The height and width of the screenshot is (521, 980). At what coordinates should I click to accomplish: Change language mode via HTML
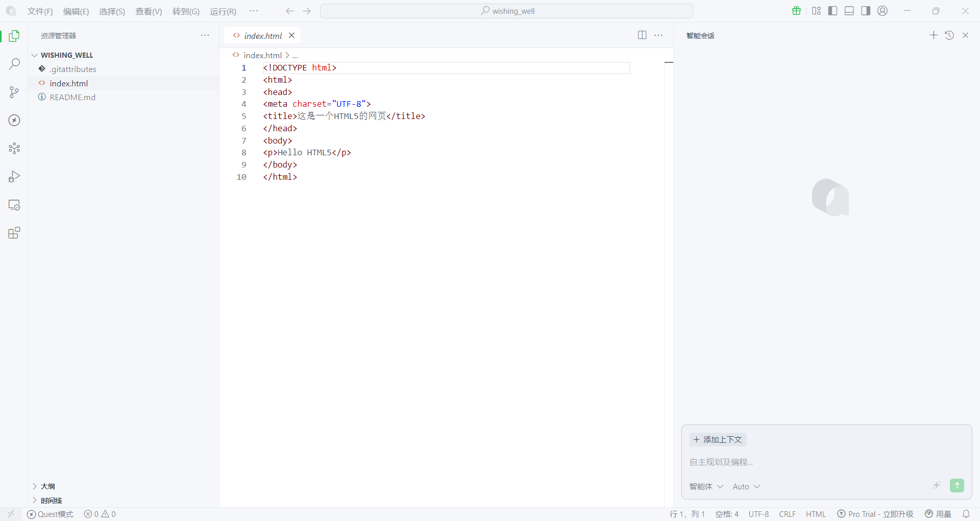coord(816,514)
